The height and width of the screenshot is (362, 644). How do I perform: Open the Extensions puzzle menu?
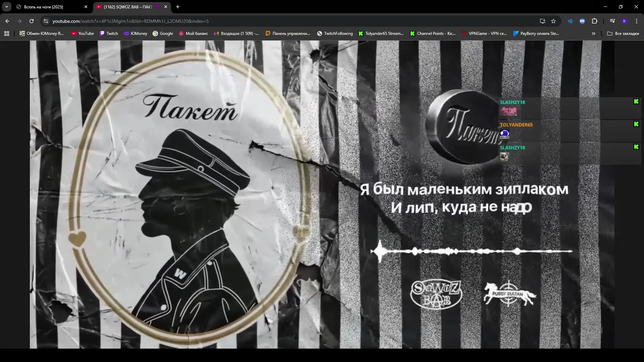coord(594,21)
